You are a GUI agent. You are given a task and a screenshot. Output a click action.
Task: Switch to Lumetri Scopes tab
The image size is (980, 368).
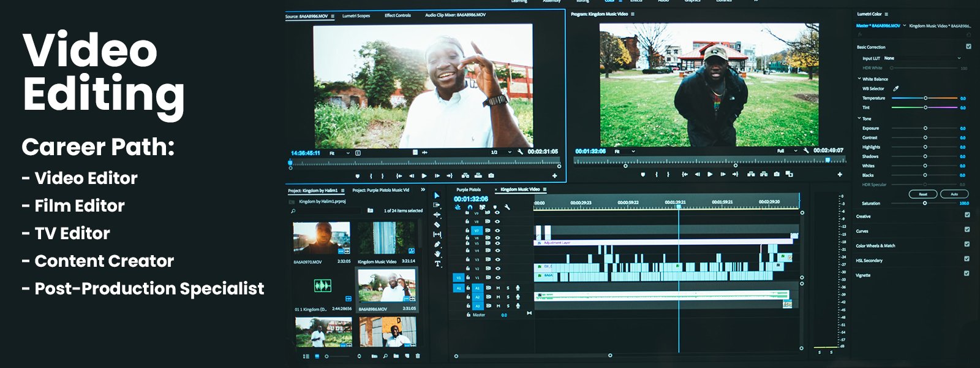tap(356, 15)
